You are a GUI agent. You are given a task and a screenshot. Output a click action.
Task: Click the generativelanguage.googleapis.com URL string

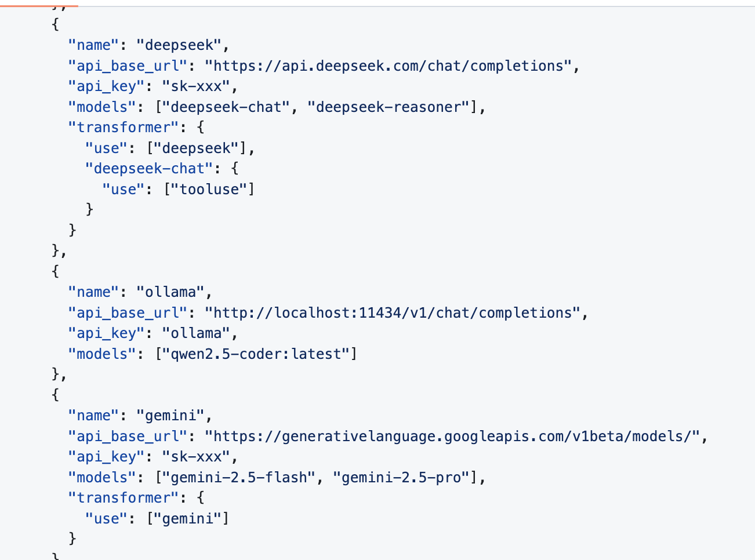(x=452, y=437)
